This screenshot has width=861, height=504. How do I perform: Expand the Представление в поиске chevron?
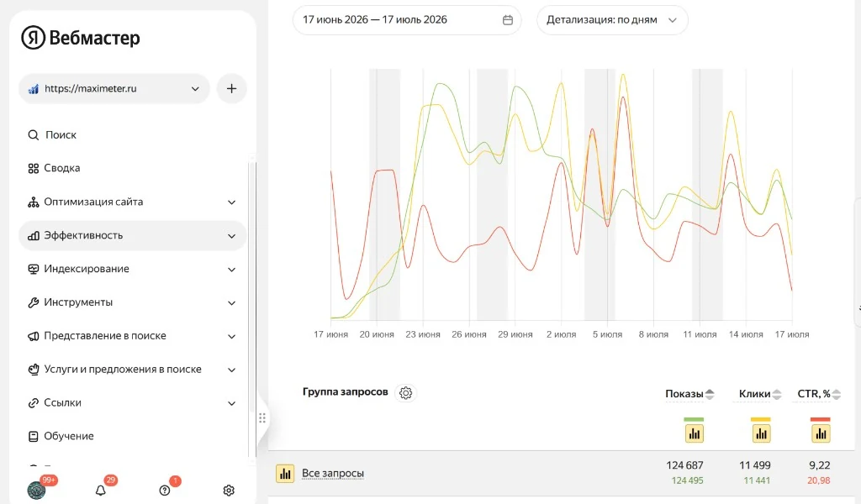click(x=232, y=336)
